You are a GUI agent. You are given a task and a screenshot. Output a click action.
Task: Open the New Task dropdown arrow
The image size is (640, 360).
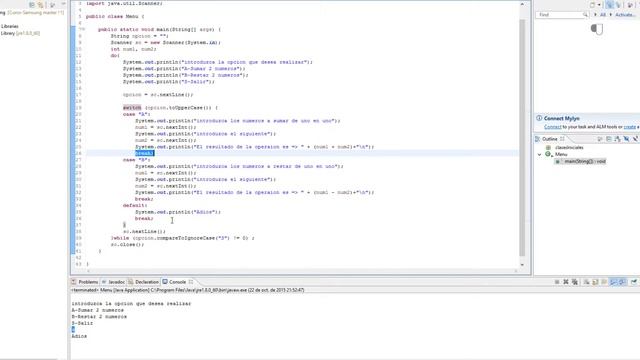point(599,5)
